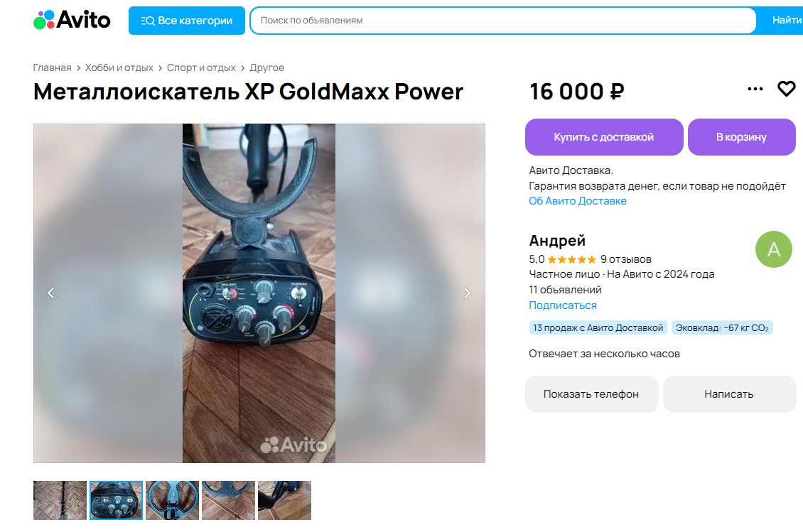Click the five-star rating of the seller
The height and width of the screenshot is (532, 803).
click(571, 259)
